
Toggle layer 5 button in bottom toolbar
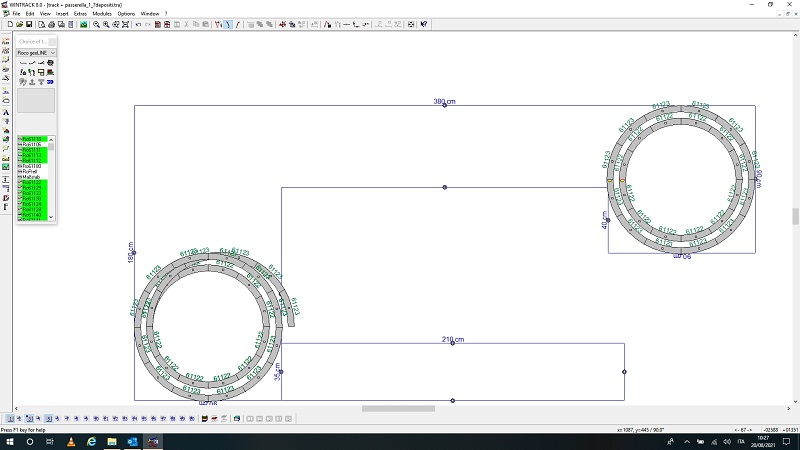click(x=48, y=418)
